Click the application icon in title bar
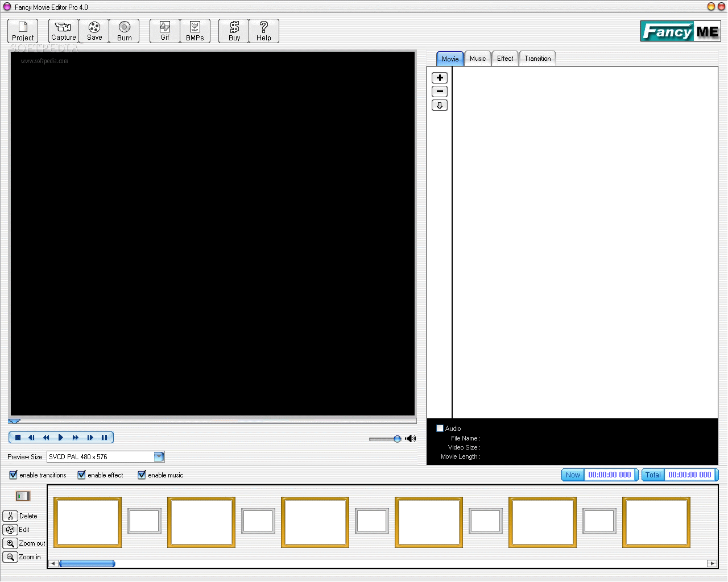 7,7
